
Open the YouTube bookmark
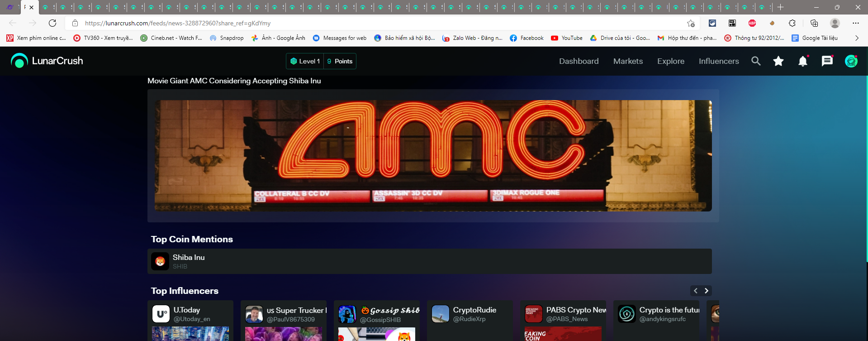[567, 38]
